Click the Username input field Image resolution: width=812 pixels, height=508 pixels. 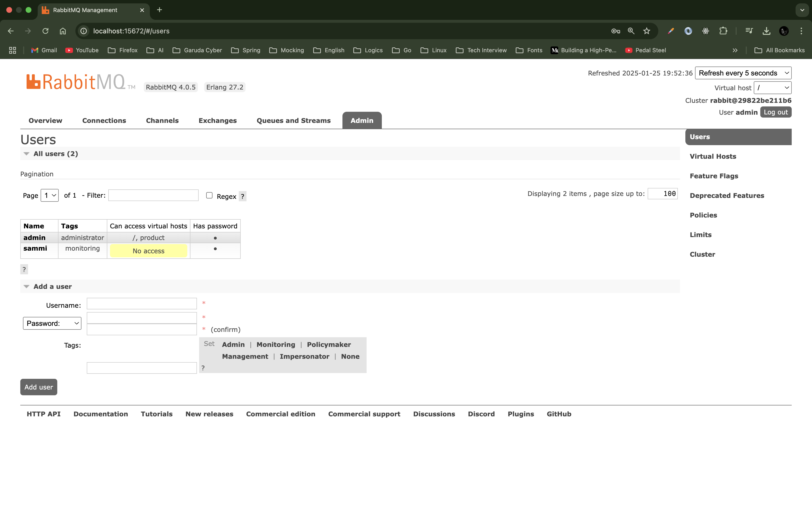142,304
